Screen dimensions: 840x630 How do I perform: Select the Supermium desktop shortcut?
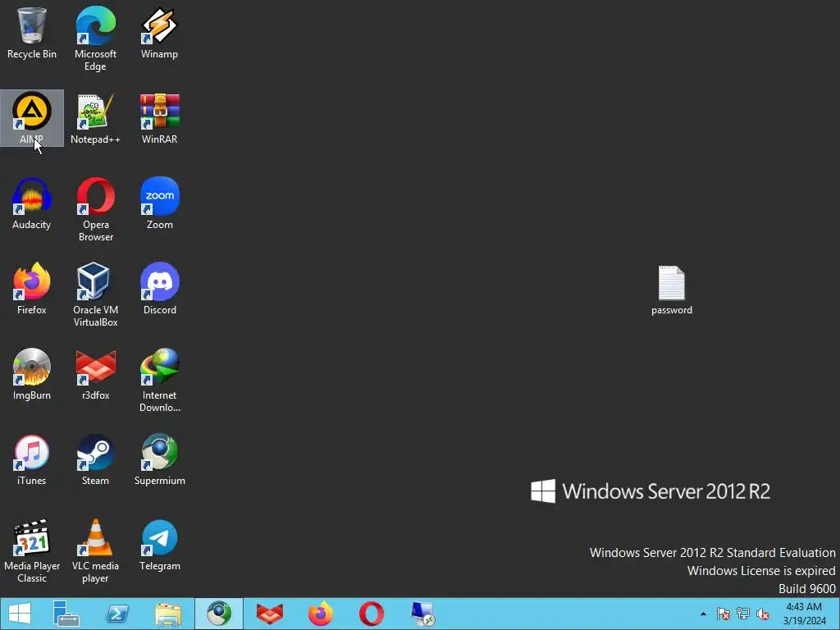[x=160, y=459]
